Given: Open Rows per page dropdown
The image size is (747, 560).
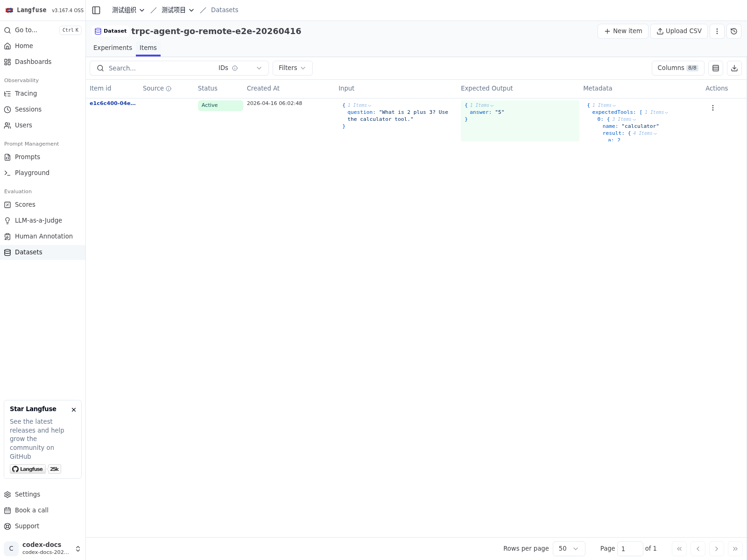Looking at the screenshot, I should [569, 549].
